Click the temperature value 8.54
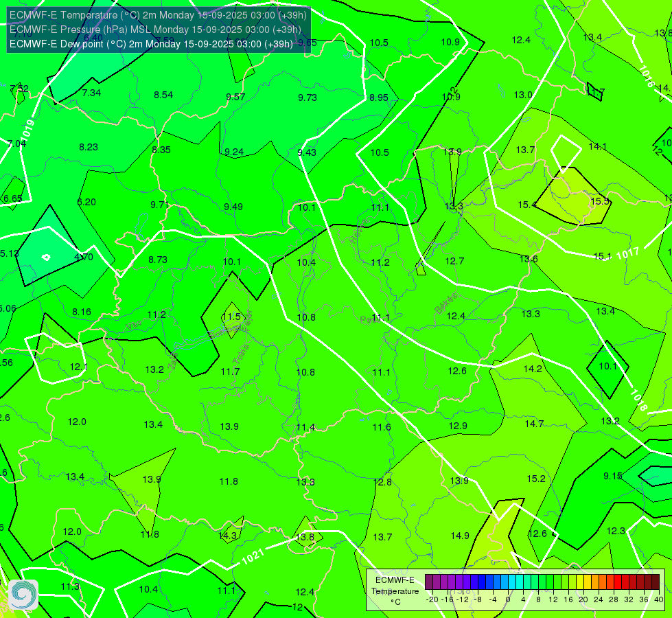 click(x=163, y=95)
